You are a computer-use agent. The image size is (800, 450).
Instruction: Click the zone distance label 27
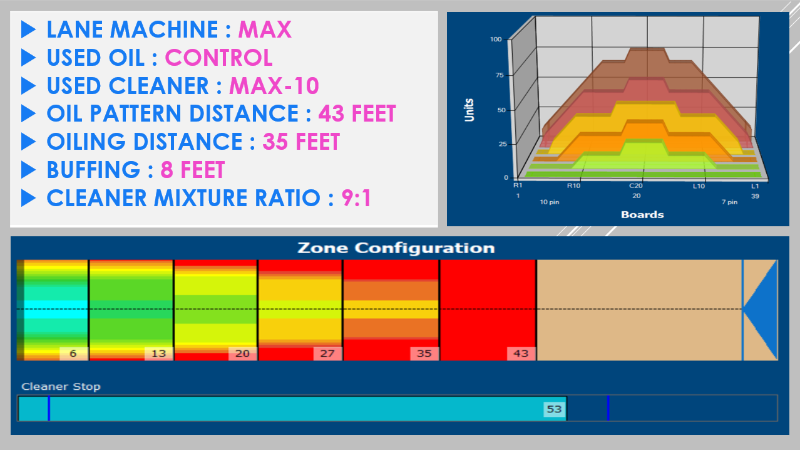coord(327,353)
